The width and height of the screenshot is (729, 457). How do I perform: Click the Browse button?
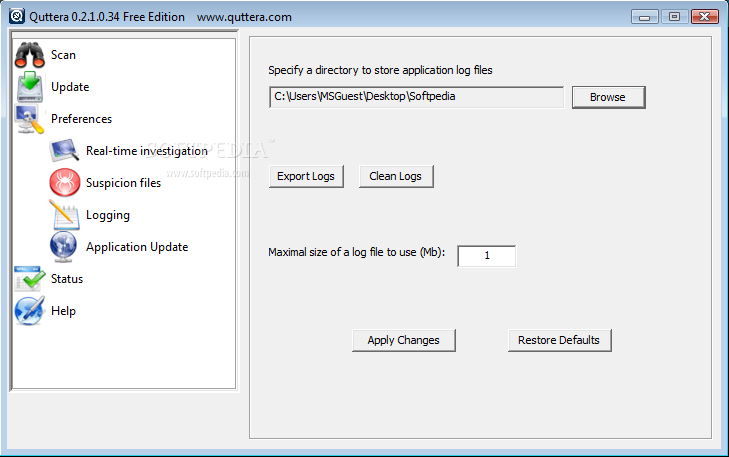tap(609, 97)
